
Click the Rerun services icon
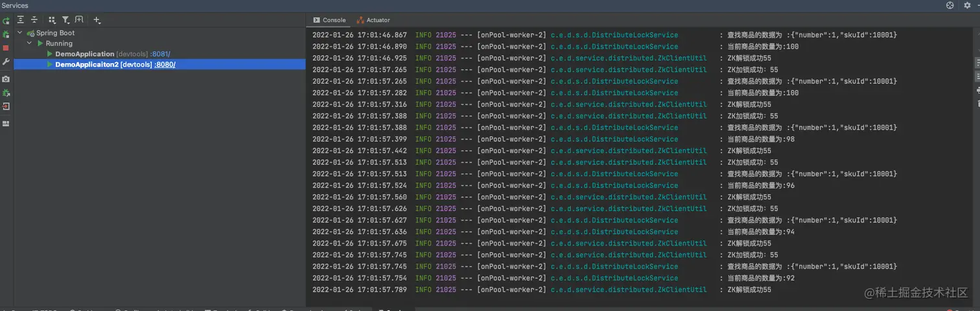6,21
